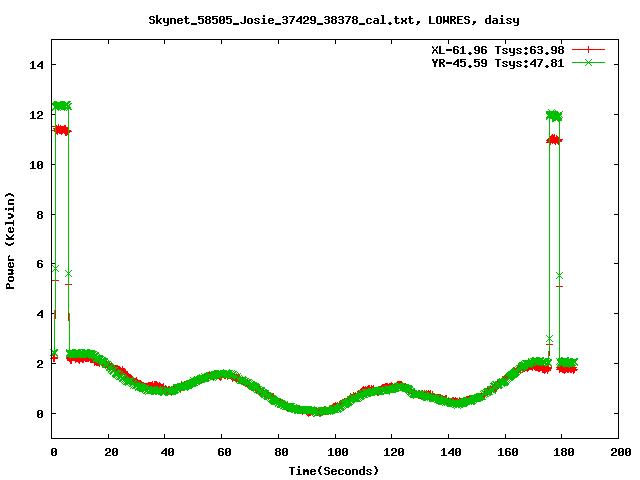
Task: Click x-axis tick label 80
Action: tap(281, 452)
